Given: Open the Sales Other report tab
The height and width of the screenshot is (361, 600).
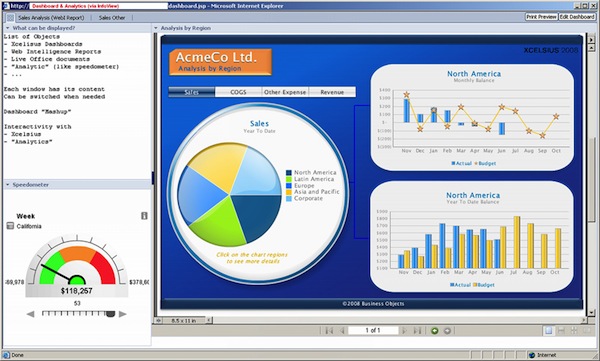Looking at the screenshot, I should (x=112, y=18).
